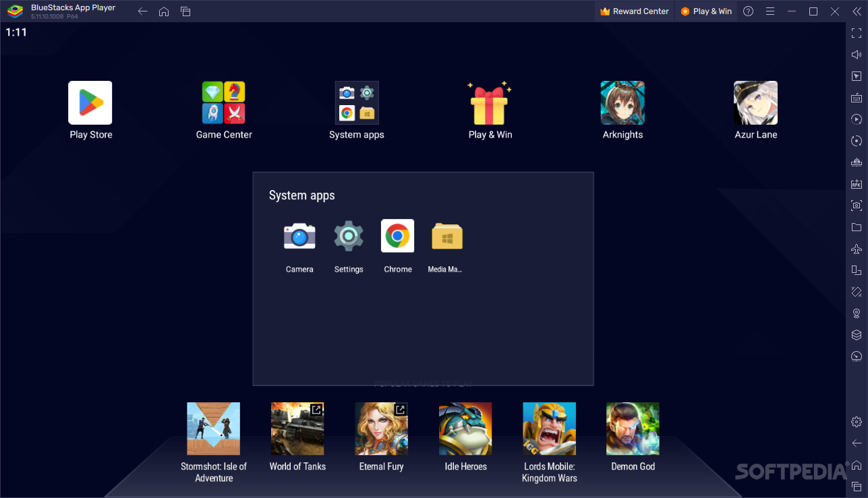Click the location pin icon in sidebar

(x=857, y=313)
